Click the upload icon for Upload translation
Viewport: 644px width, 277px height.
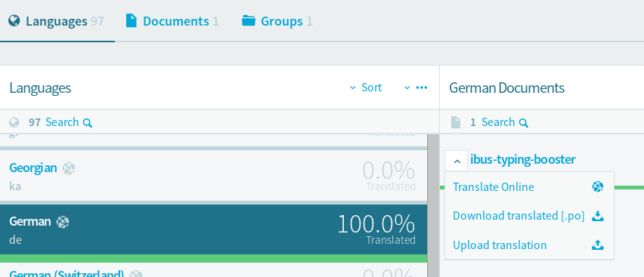(x=598, y=245)
